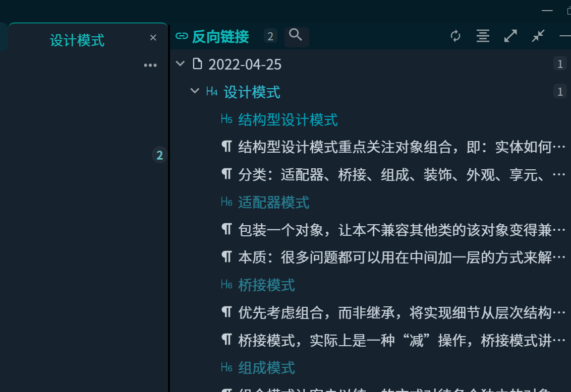Open paragraph 本质：很多问题都可以用
The image size is (571, 392).
click(402, 257)
